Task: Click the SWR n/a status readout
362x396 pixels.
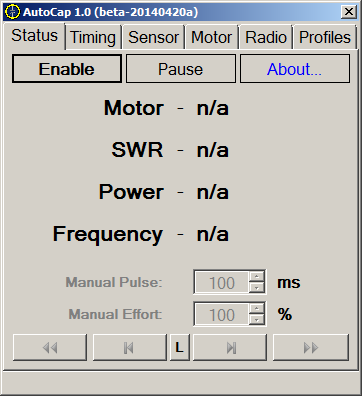Action: click(213, 150)
